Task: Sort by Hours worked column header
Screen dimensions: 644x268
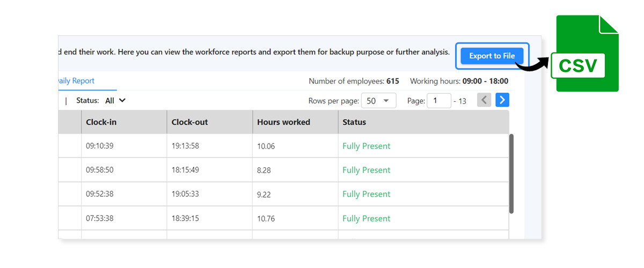Action: pos(283,122)
